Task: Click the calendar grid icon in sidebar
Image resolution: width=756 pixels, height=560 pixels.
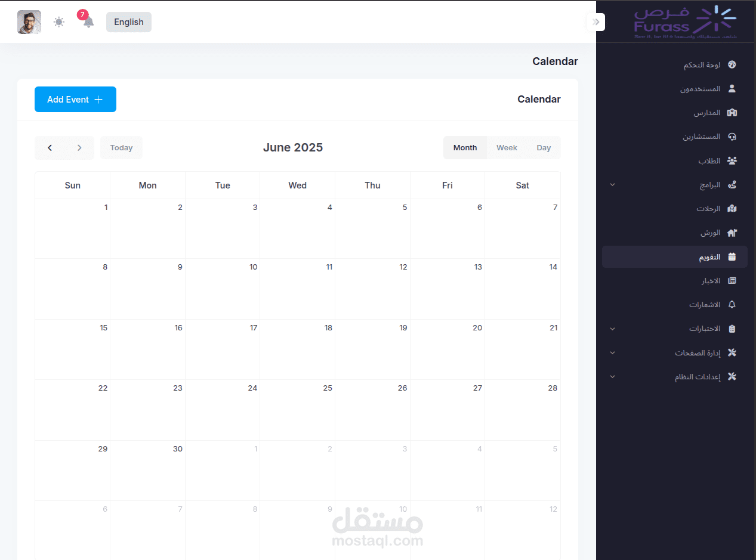Action: [x=732, y=257]
